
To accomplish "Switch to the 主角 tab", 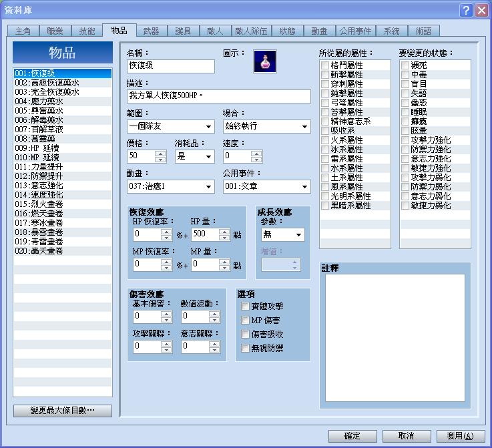I will coord(23,31).
